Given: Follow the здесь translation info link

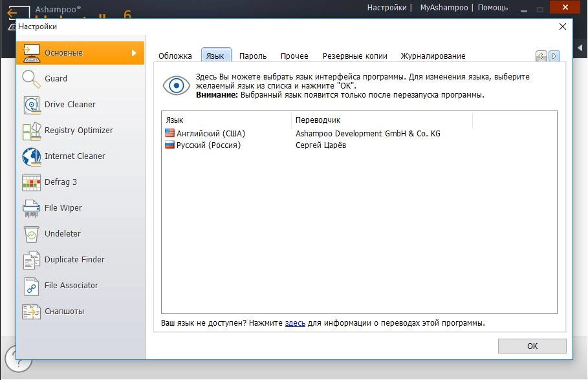Looking at the screenshot, I should click(295, 323).
